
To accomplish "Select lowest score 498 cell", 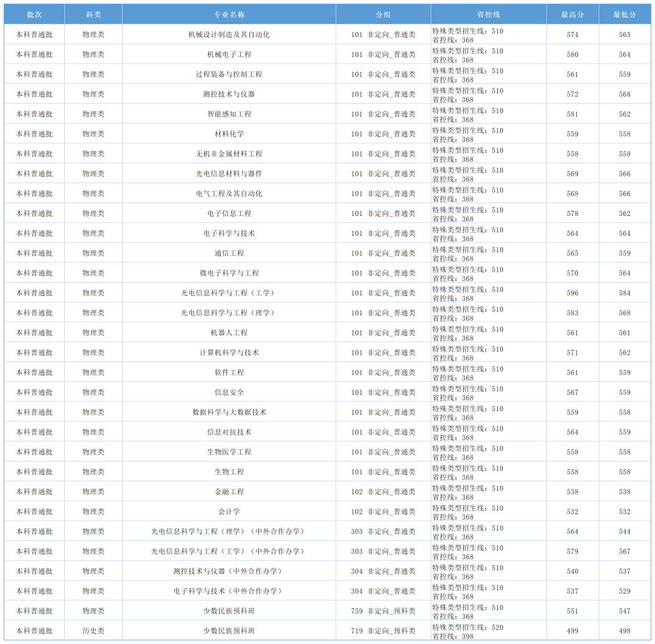I will coord(625,631).
